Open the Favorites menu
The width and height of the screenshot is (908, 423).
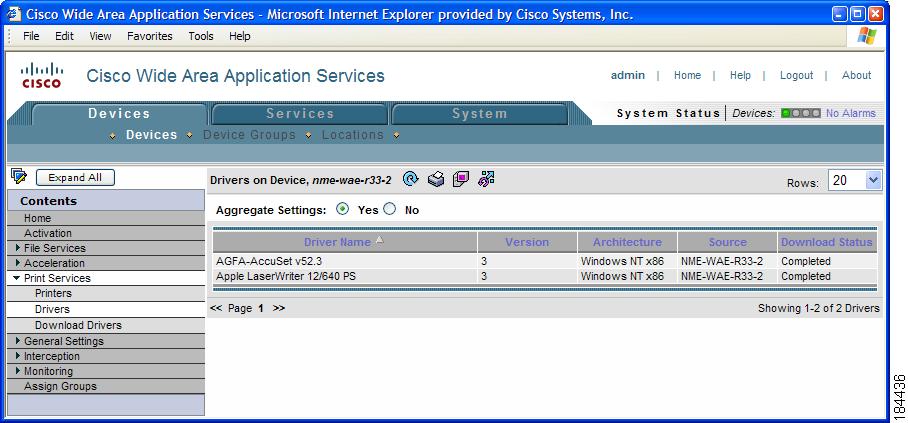[150, 36]
